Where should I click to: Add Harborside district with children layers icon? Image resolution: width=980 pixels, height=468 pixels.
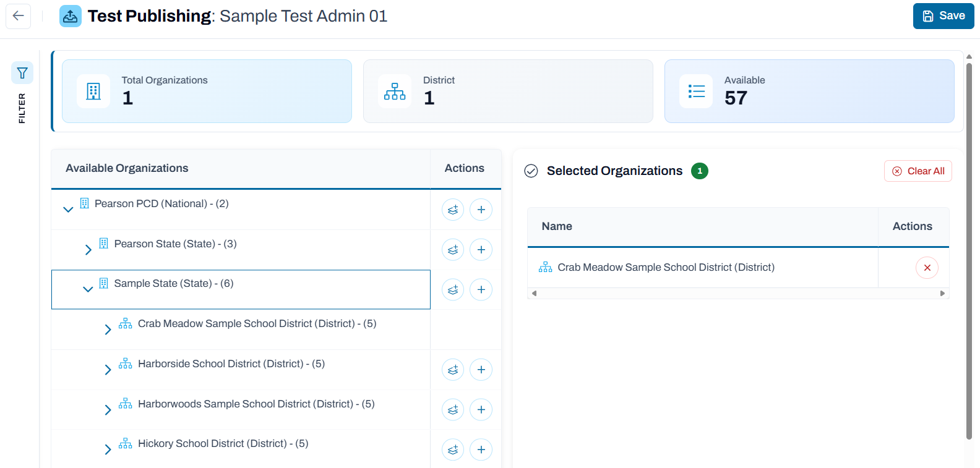(x=453, y=370)
